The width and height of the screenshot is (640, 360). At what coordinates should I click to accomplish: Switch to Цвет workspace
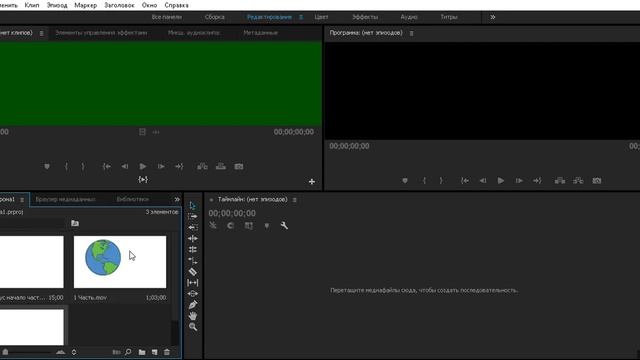(x=321, y=17)
